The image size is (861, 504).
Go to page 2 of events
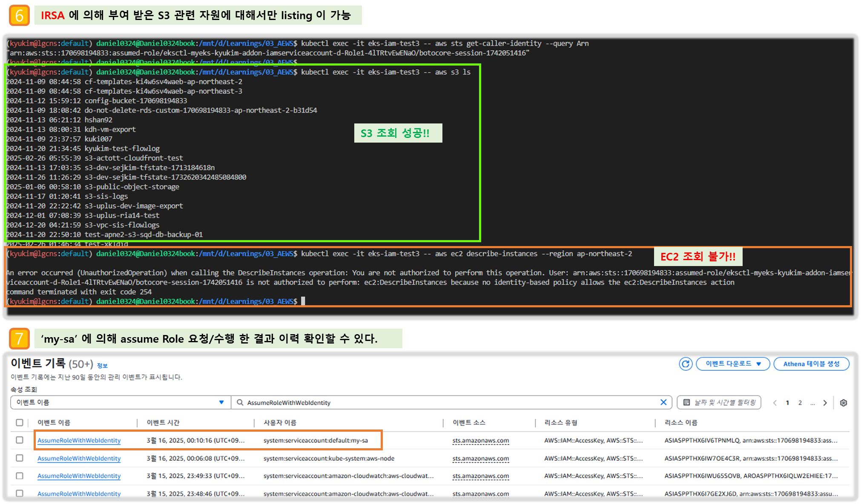click(x=800, y=403)
